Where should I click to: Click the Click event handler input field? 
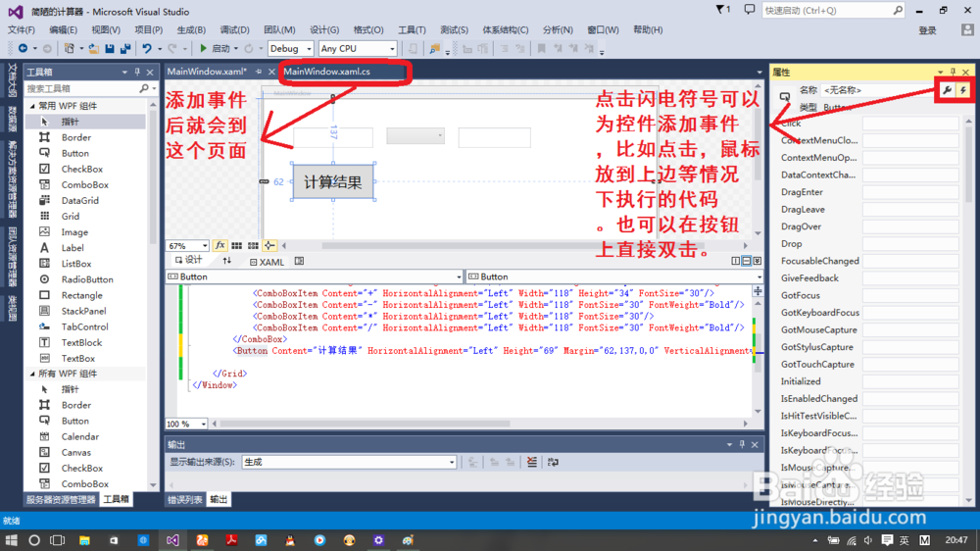click(x=910, y=124)
